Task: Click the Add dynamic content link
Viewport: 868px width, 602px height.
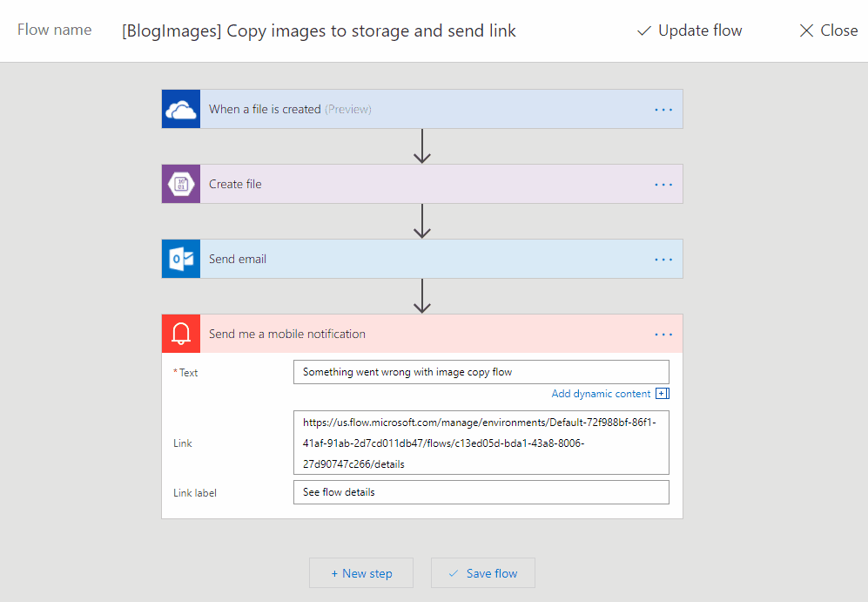Action: tap(601, 394)
